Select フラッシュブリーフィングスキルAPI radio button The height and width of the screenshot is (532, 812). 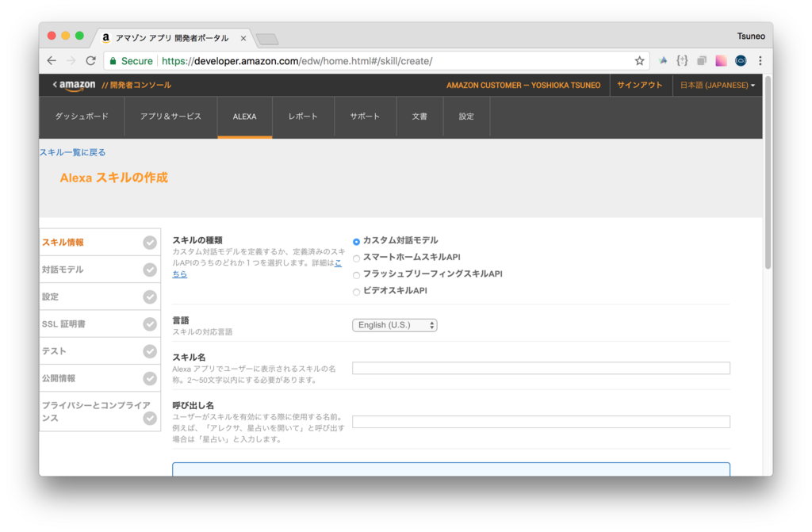tap(356, 275)
